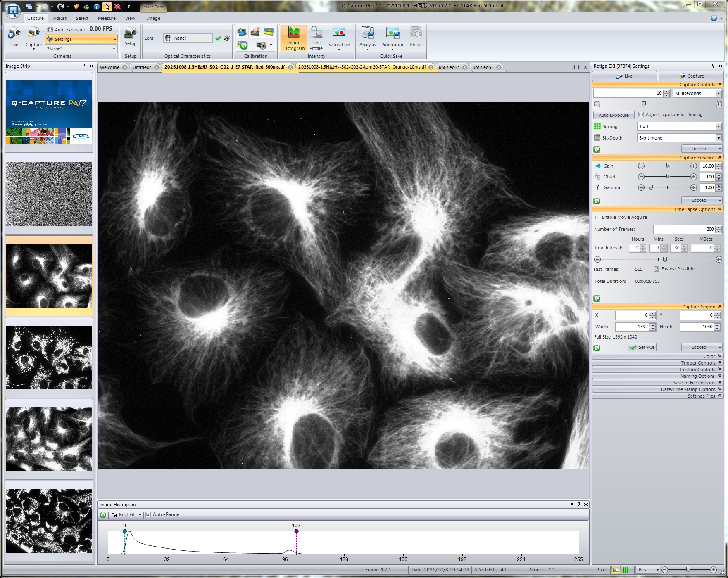The image size is (728, 578).
Task: Close the Welcome tab with its X
Action: pyautogui.click(x=125, y=67)
